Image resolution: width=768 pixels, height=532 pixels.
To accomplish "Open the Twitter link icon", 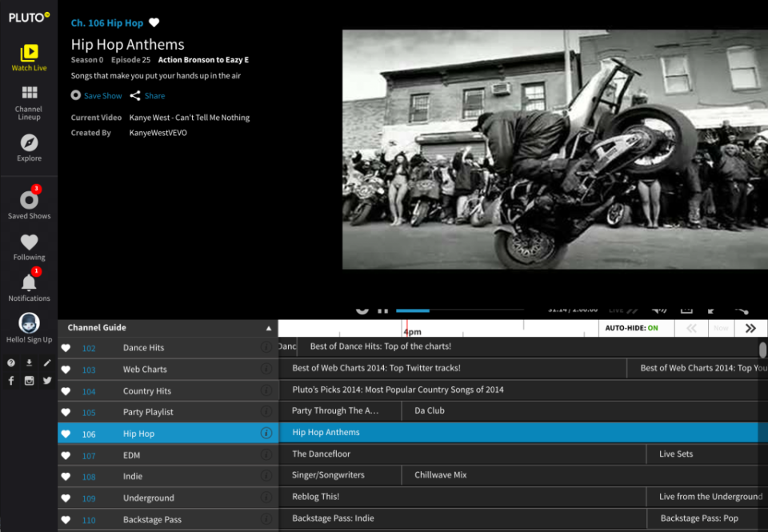I will point(47,381).
